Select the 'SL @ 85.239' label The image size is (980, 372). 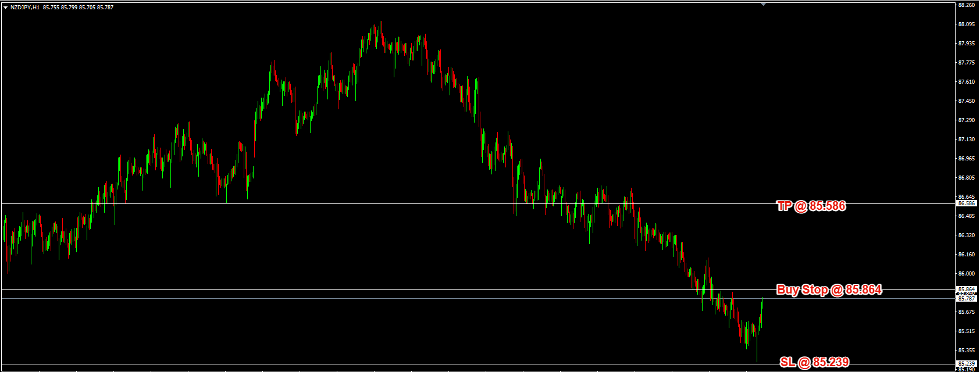point(814,363)
